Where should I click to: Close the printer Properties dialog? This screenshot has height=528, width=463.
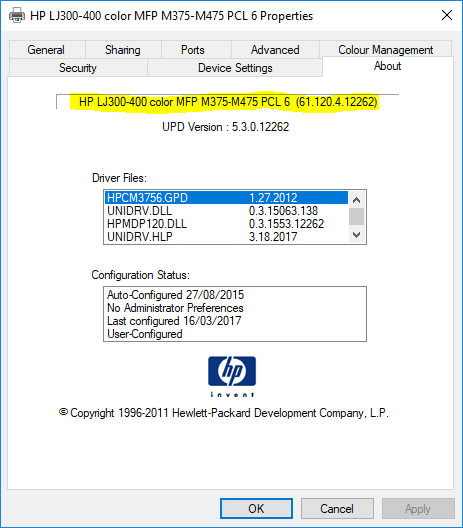click(x=447, y=15)
